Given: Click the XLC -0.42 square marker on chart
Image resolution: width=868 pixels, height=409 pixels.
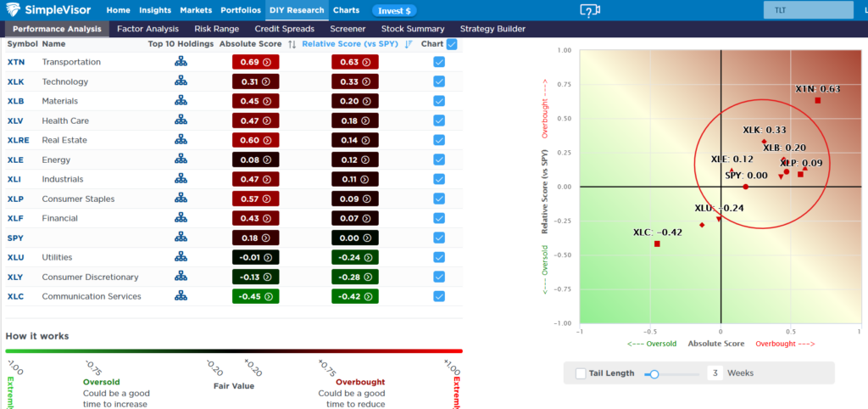Looking at the screenshot, I should point(657,244).
